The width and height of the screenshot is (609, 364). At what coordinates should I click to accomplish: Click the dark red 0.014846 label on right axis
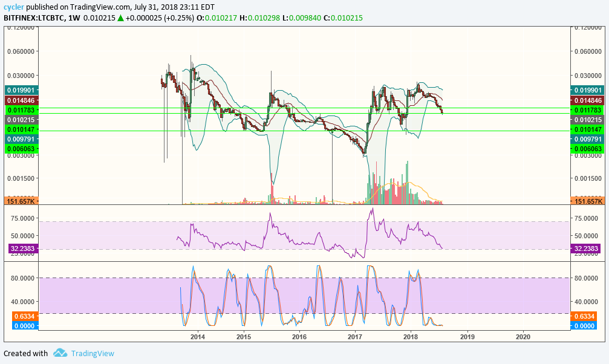587,100
